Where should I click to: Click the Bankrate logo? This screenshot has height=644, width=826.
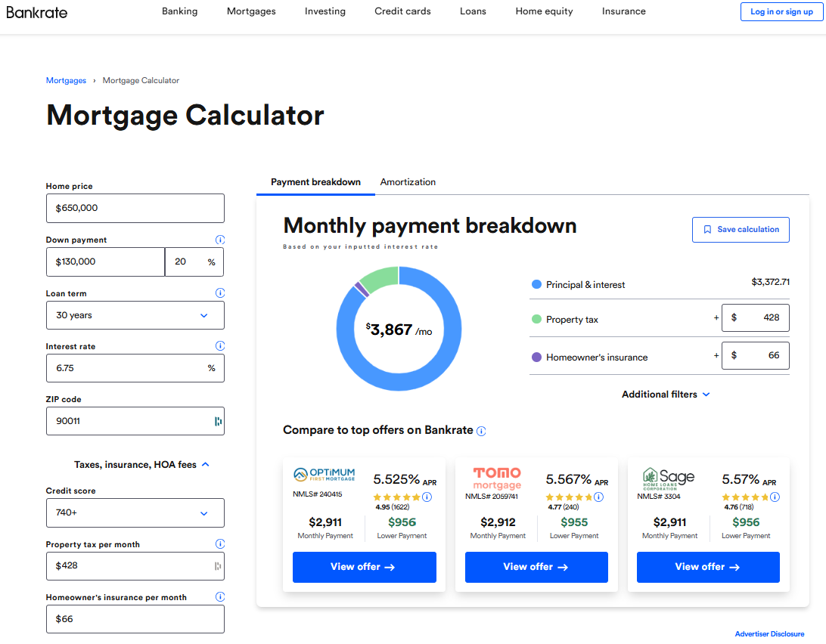click(x=37, y=12)
